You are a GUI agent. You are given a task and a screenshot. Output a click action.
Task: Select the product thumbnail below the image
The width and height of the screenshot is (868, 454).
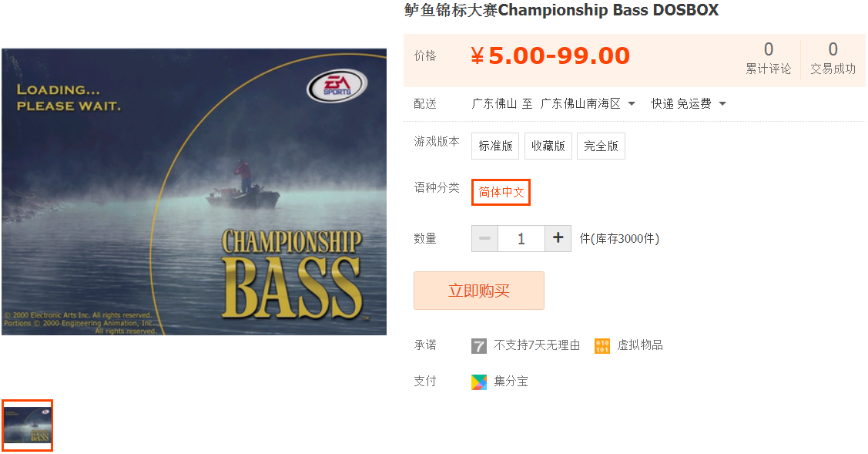pyautogui.click(x=27, y=425)
